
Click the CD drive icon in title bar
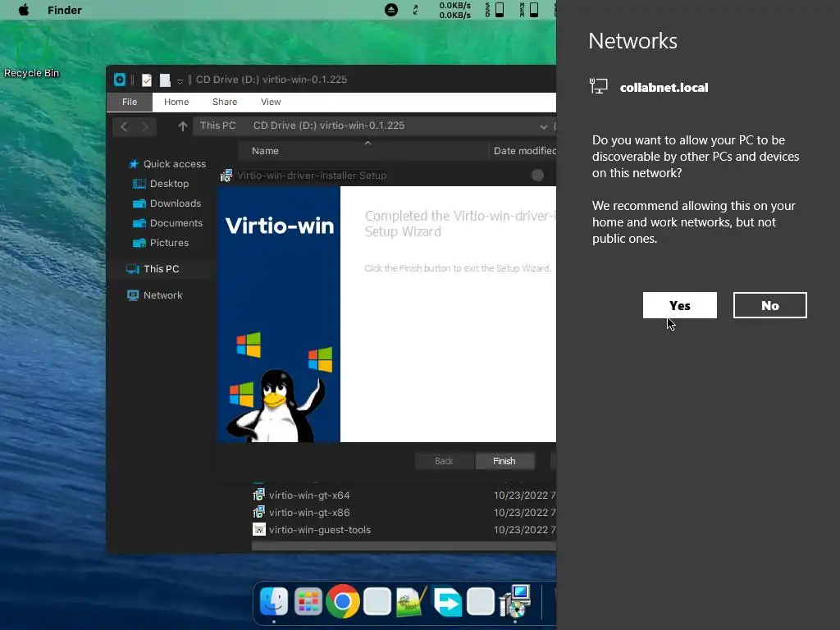120,80
